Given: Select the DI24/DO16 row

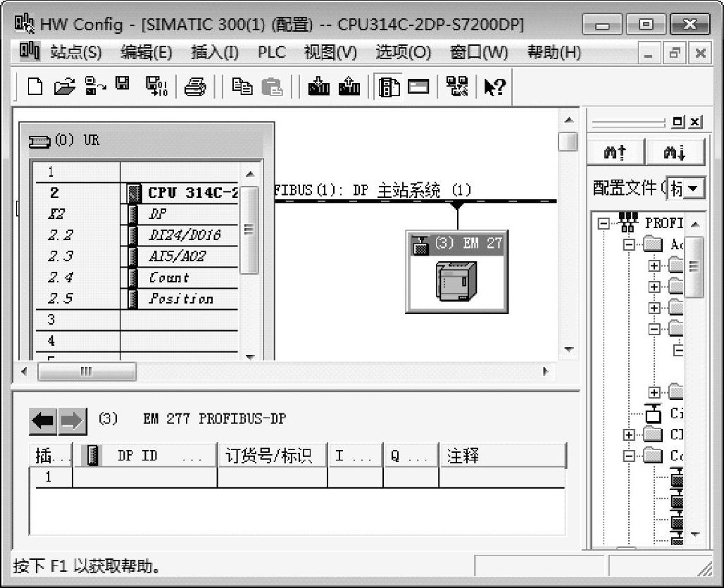Looking at the screenshot, I should pos(137,235).
